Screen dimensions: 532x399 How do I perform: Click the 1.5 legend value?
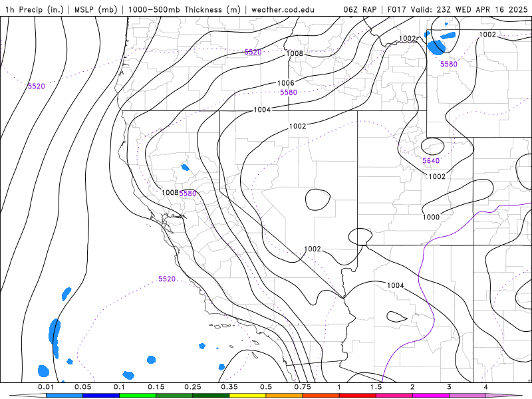pos(376,387)
